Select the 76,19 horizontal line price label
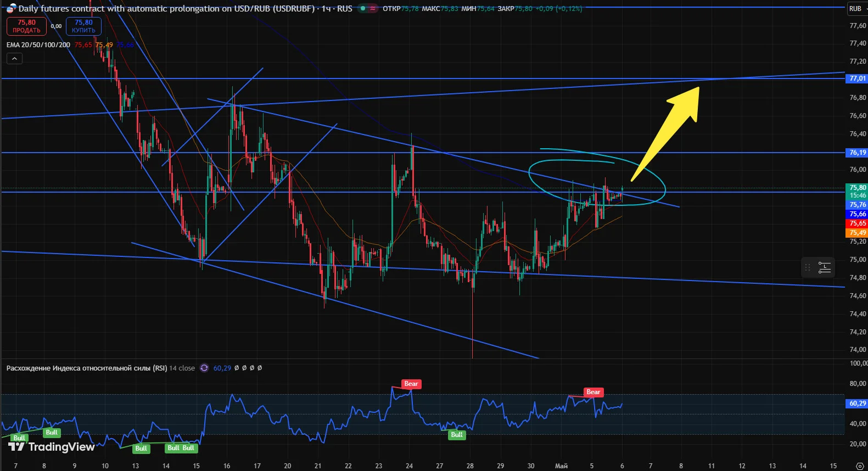This screenshot has width=868, height=471. pos(857,153)
